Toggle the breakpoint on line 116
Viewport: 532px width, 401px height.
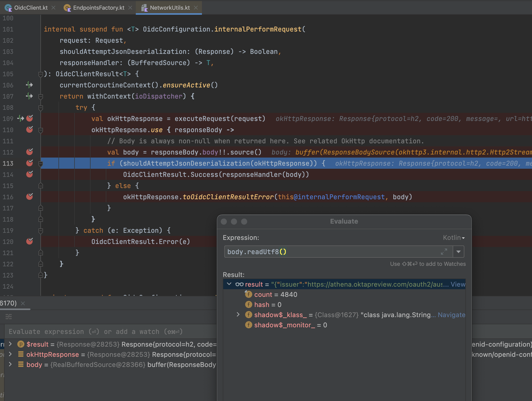[29, 197]
